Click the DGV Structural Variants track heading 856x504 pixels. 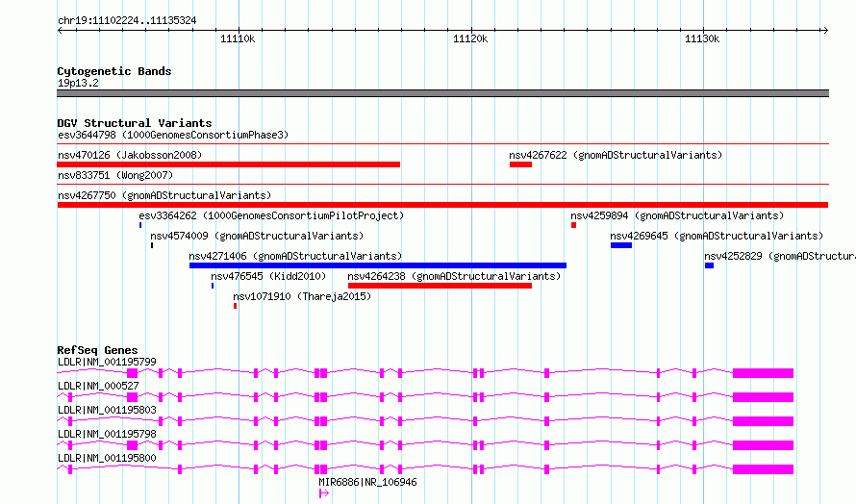click(x=135, y=123)
